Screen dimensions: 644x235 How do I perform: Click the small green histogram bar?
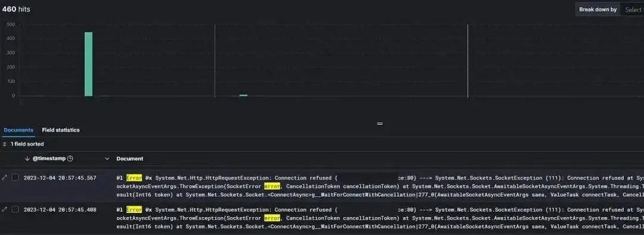point(243,95)
